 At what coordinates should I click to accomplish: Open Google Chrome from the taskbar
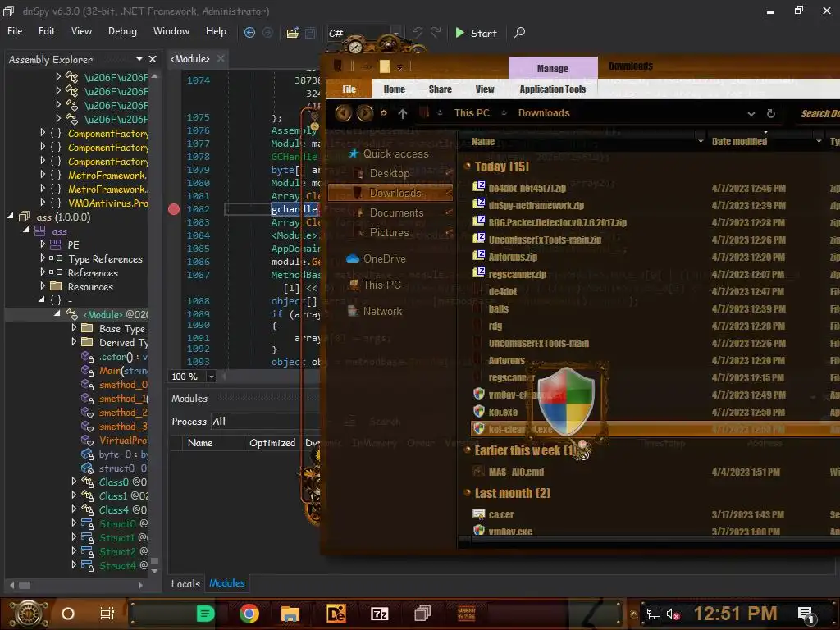pyautogui.click(x=249, y=614)
